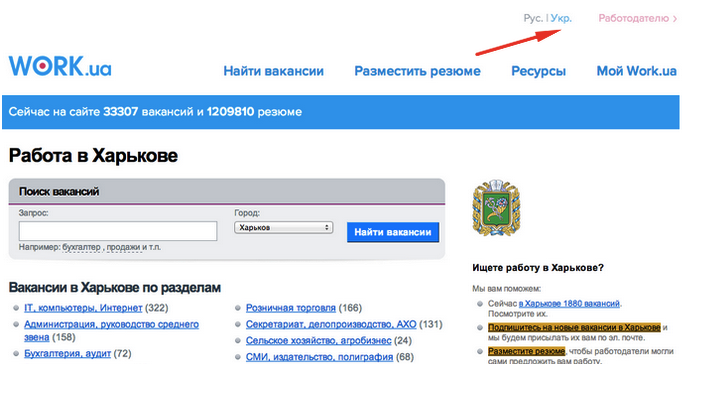Image resolution: width=715 pixels, height=395 pixels.
Task: Click the 1209810 резюме counter text
Action: (254, 112)
